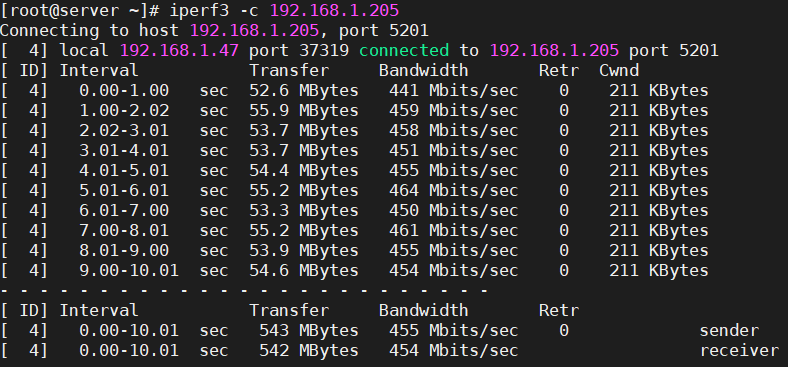Click the 464 Mbits/sec bandwidth value
The image size is (788, 367).
pyautogui.click(x=453, y=191)
